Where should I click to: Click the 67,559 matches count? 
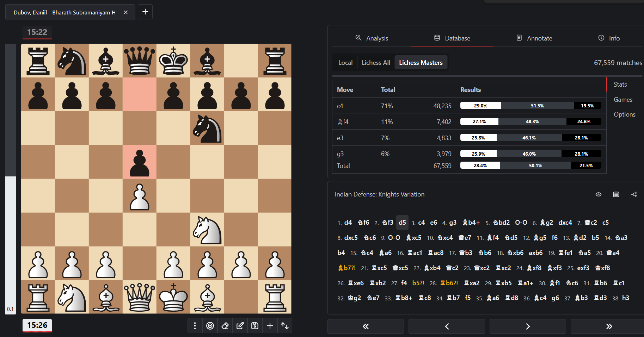coord(618,63)
